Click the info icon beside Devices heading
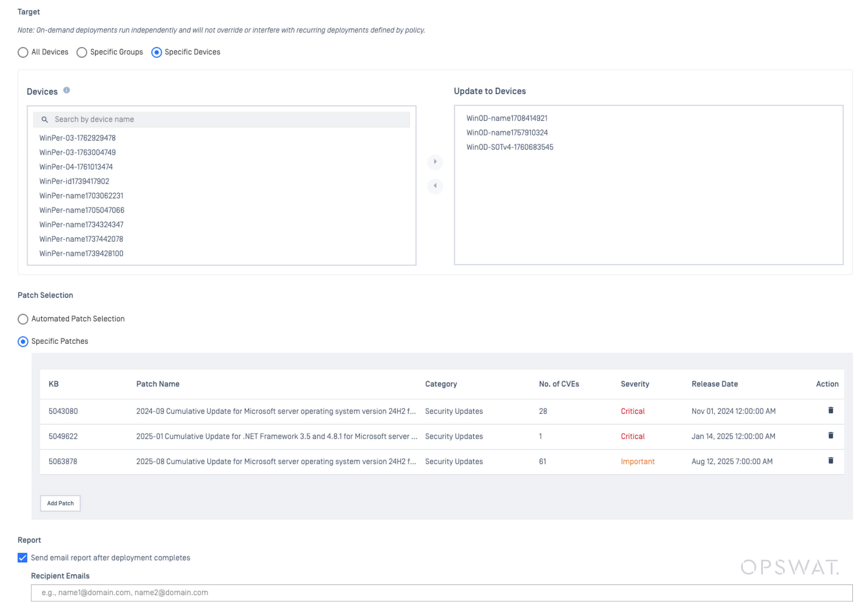 (67, 90)
